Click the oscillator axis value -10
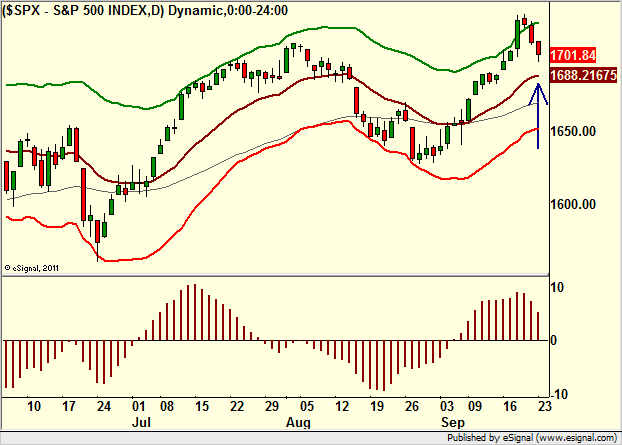 [559, 394]
